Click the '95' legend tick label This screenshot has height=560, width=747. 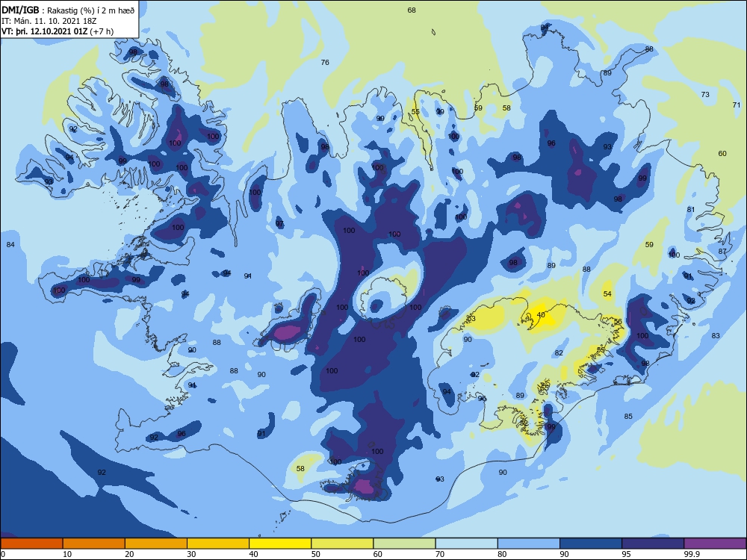coord(626,554)
